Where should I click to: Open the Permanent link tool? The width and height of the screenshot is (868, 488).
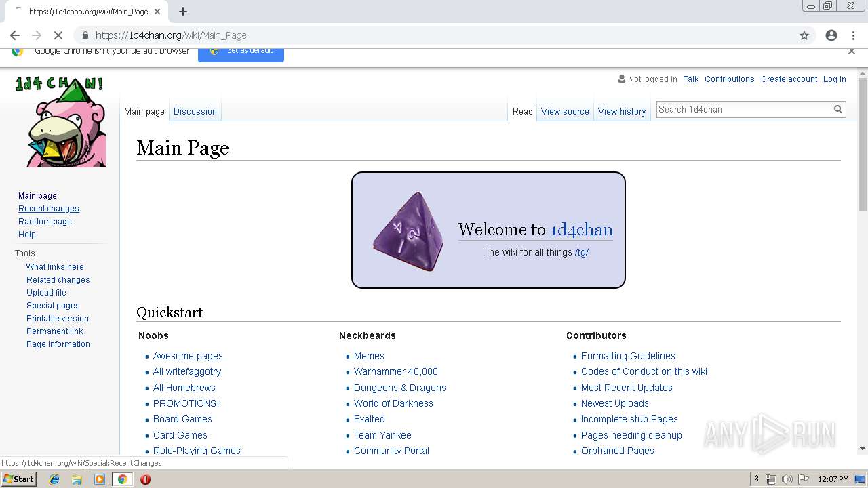pos(55,331)
